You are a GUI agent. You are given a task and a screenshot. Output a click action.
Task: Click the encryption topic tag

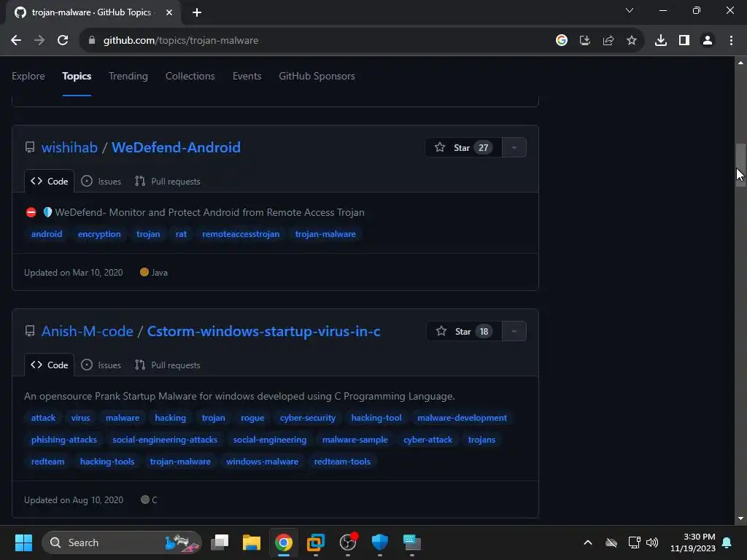pyautogui.click(x=99, y=234)
